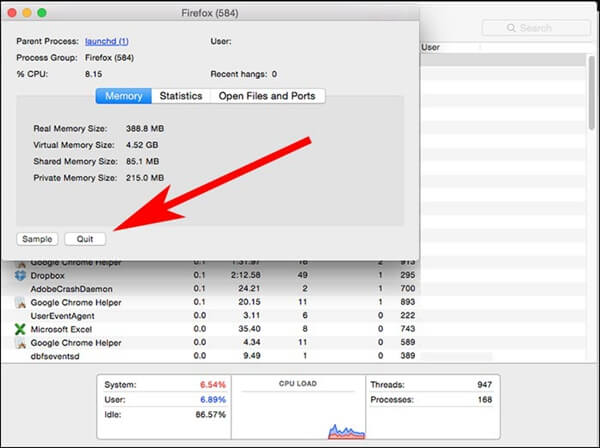The width and height of the screenshot is (600, 448).
Task: Click PID 700 in the AdobeCrashDaemon row
Action: [408, 288]
